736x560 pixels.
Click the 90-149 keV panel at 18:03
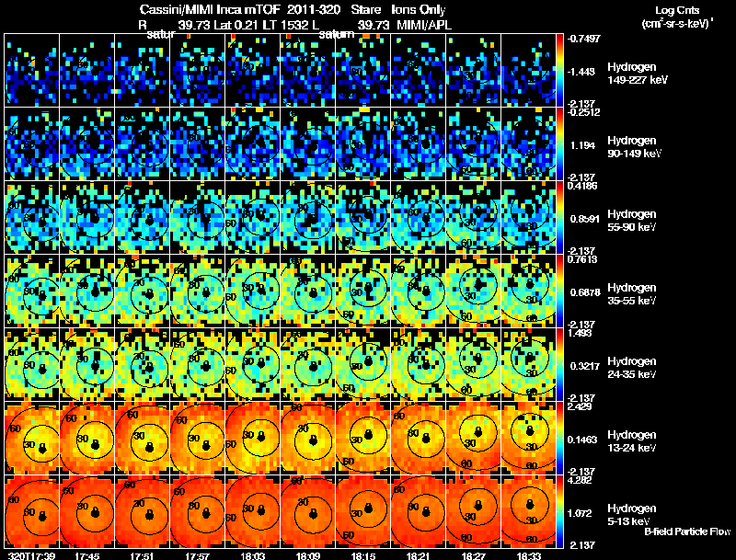coord(252,143)
